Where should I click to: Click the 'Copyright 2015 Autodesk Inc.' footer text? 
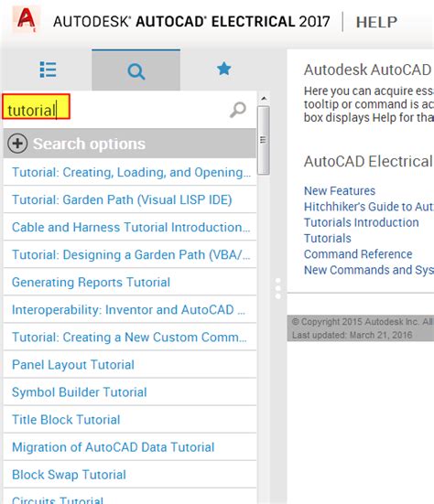click(355, 321)
